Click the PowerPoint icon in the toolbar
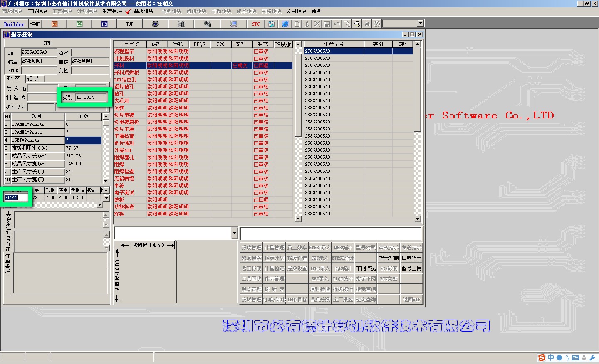This screenshot has height=364, width=599. (x=54, y=24)
